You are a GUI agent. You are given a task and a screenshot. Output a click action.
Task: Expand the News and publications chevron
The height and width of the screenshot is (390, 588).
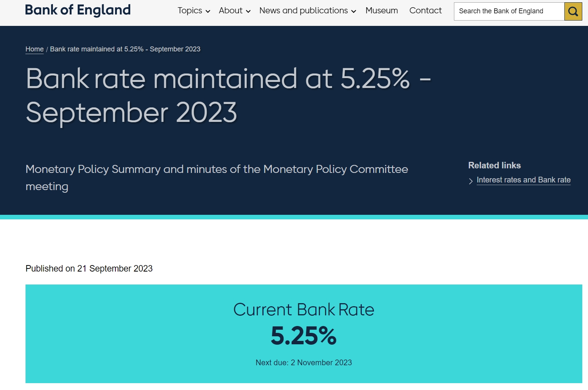tap(354, 11)
